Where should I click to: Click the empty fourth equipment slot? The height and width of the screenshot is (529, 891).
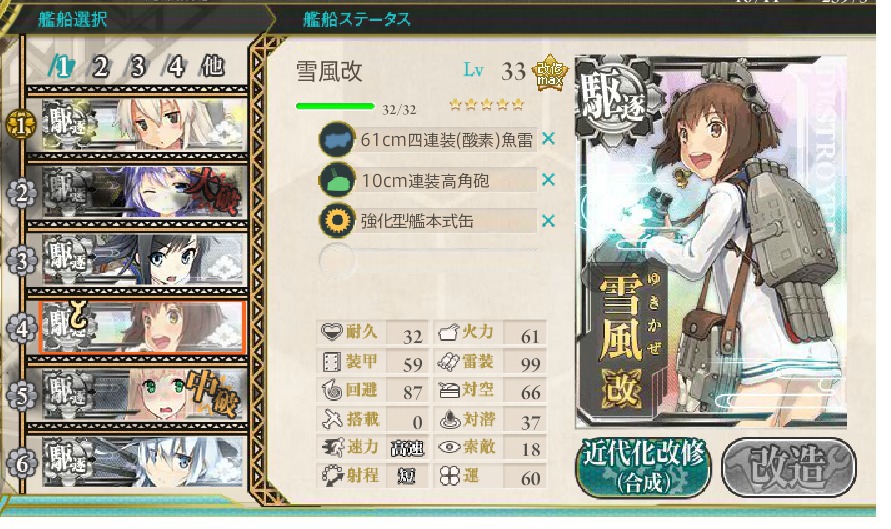tap(428, 261)
